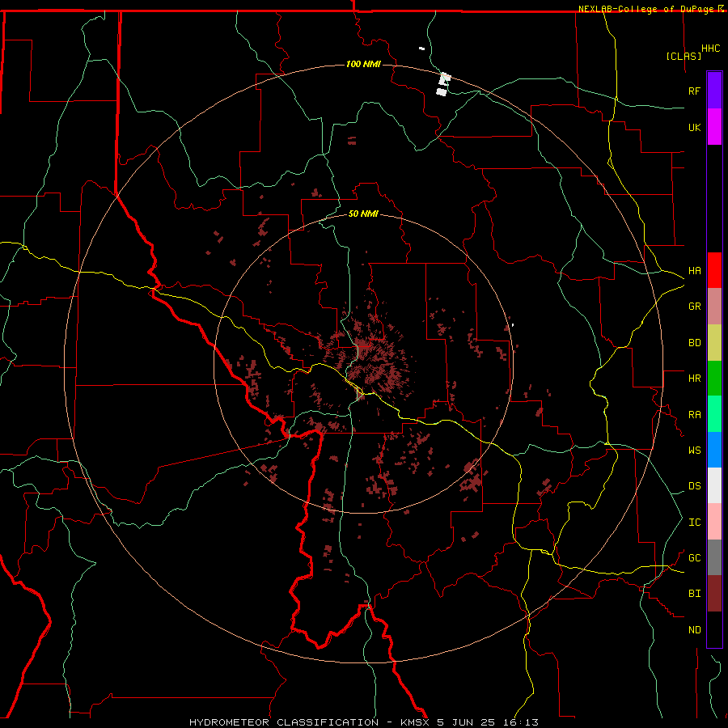The height and width of the screenshot is (728, 728).
Task: Click the RA light green legend swatch
Action: click(x=714, y=414)
